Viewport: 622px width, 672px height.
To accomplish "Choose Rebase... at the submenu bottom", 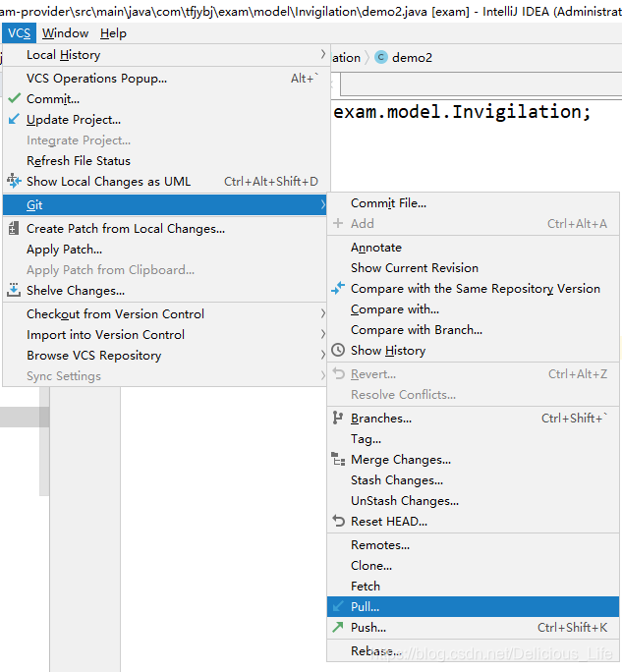I will point(473,650).
